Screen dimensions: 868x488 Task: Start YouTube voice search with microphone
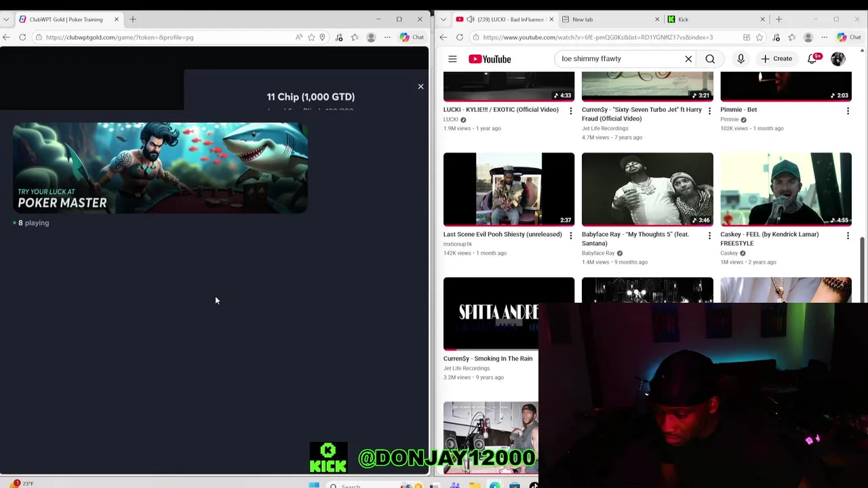click(x=741, y=59)
